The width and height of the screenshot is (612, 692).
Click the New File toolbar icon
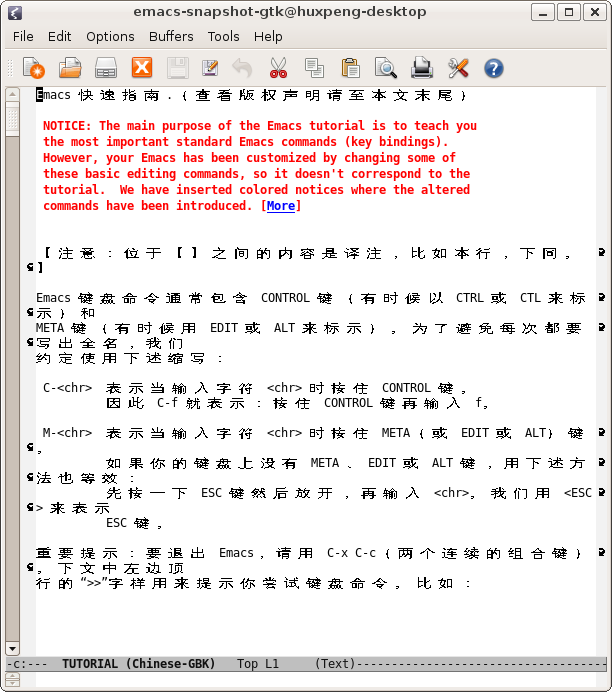(x=34, y=68)
